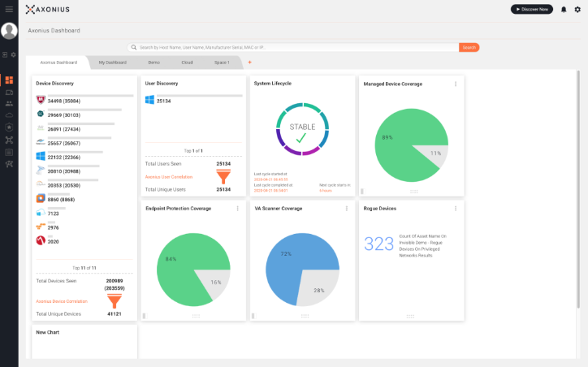Click the funnel icon in User Discovery

[x=223, y=176]
